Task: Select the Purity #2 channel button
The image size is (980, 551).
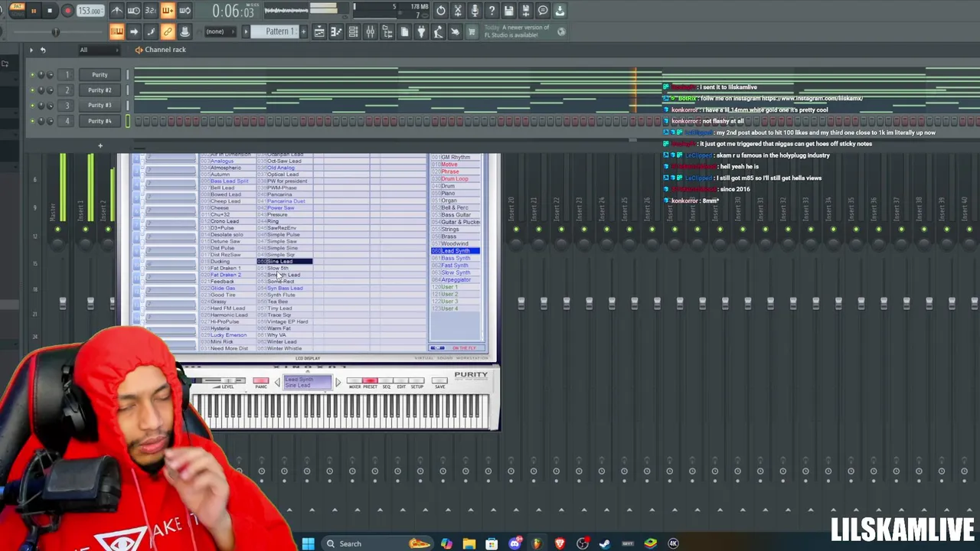Action: [100, 90]
